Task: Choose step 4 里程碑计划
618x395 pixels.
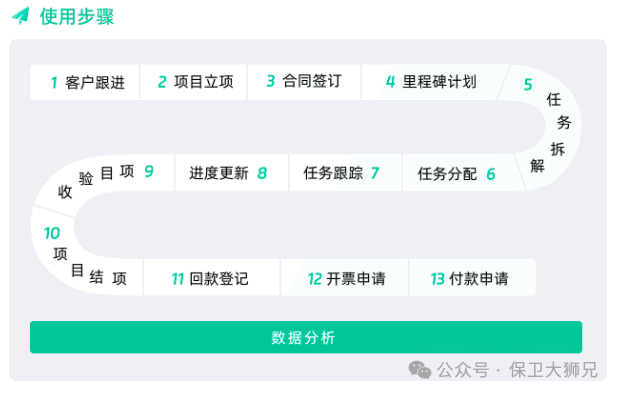Action: [x=432, y=82]
